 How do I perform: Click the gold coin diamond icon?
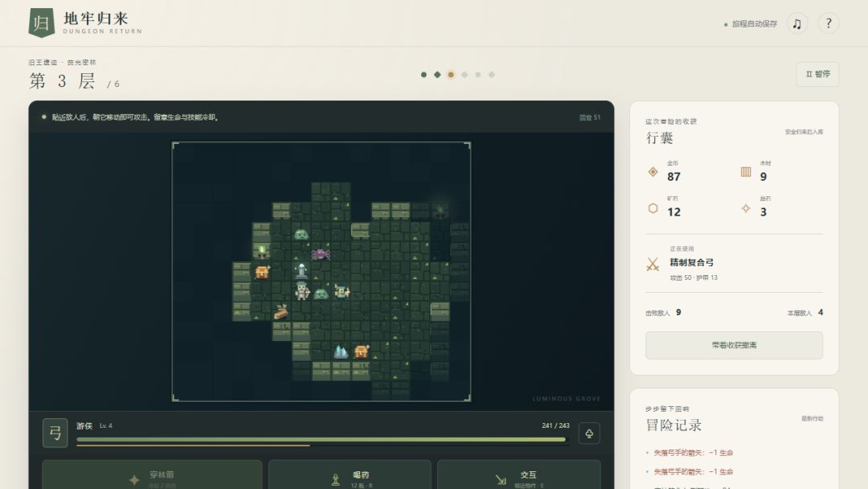653,171
